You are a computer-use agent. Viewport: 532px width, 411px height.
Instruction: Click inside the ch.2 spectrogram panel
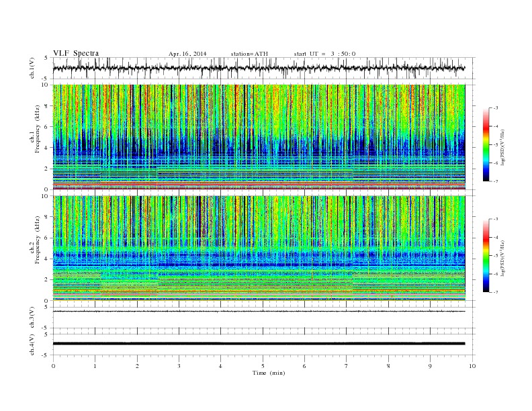259,248
